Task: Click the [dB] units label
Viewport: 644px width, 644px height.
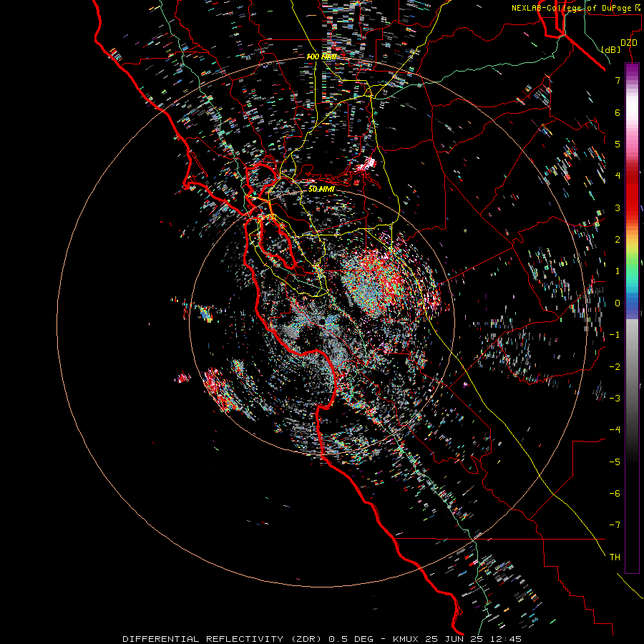Action: pos(610,49)
